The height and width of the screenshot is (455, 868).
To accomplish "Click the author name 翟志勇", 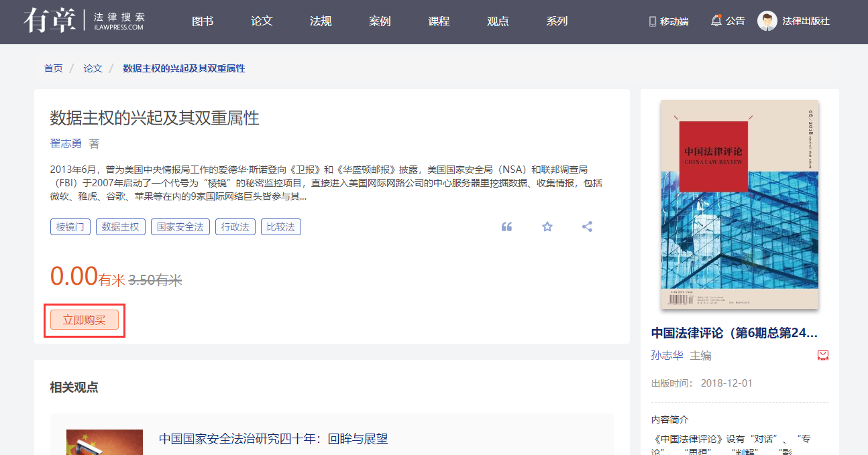I will click(x=66, y=143).
